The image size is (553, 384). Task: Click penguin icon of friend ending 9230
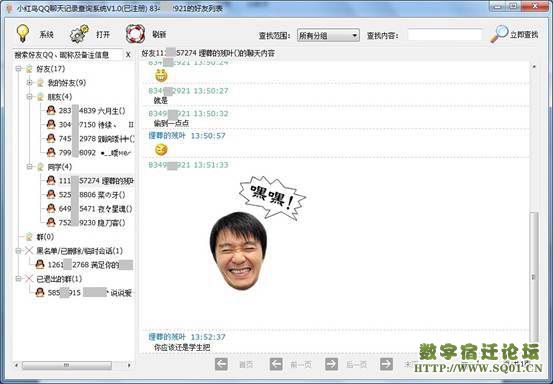coord(51,223)
